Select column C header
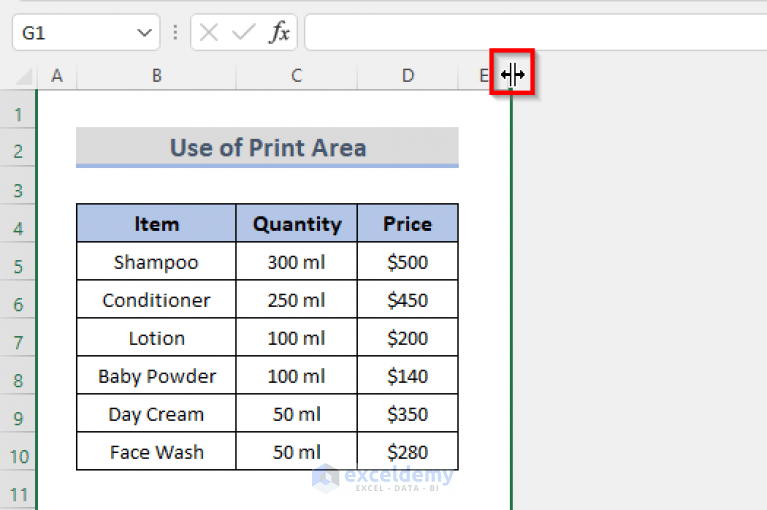This screenshot has width=767, height=510. tap(296, 76)
